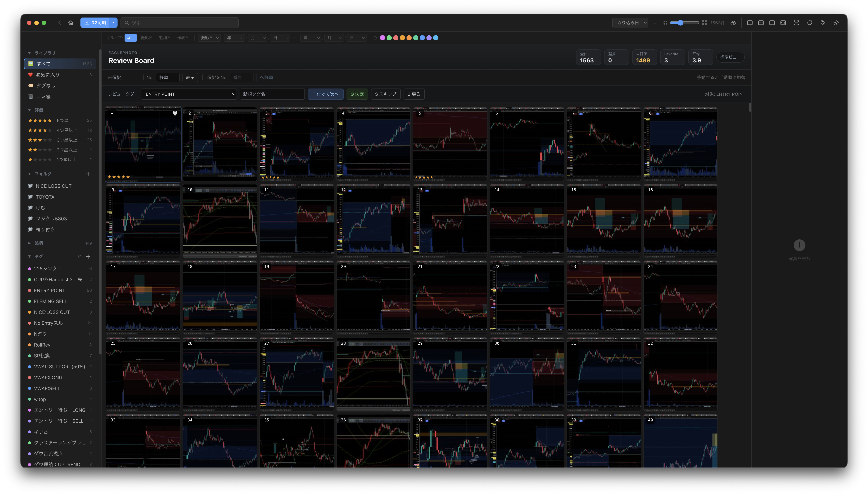
Task: Set grouping to 撮影日
Action: 147,38
